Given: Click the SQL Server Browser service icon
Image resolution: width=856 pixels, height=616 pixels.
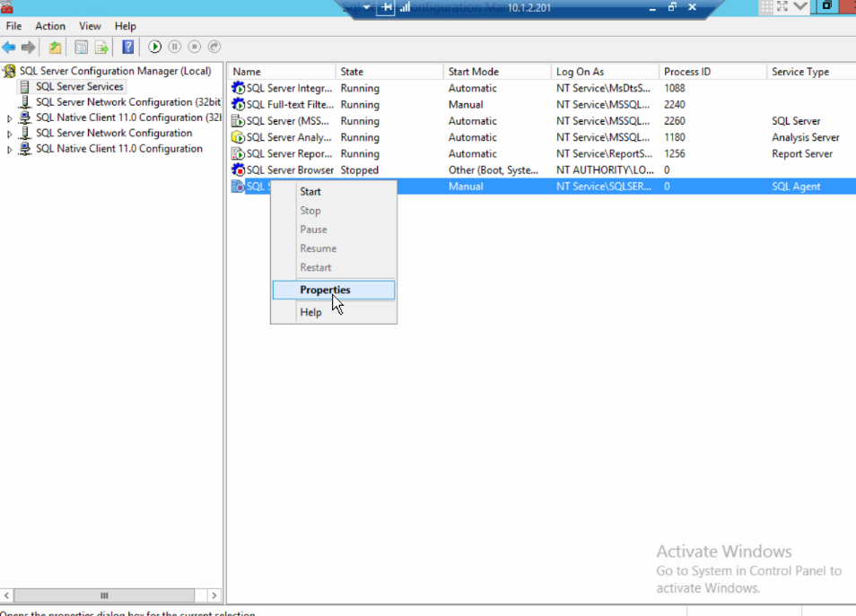Looking at the screenshot, I should 238,169.
